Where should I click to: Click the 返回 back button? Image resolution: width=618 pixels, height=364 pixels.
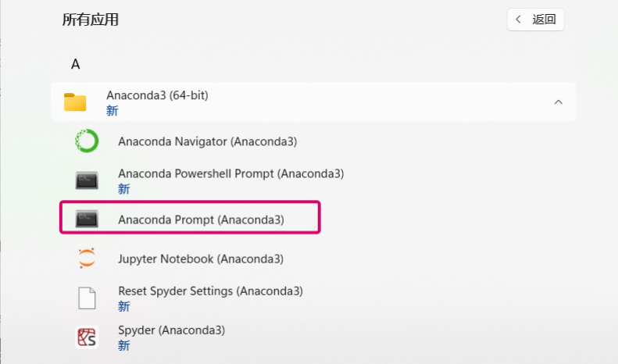pyautogui.click(x=536, y=20)
